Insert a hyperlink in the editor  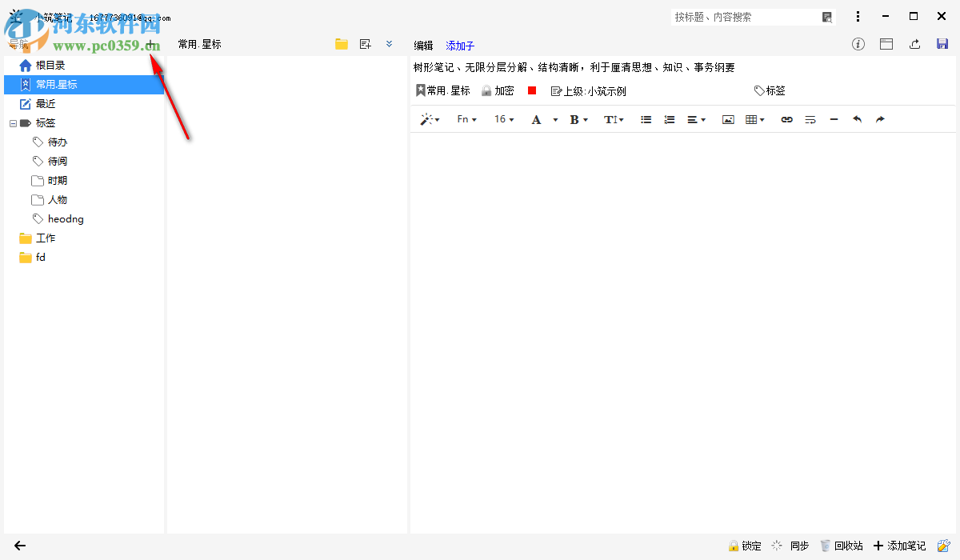coord(786,119)
